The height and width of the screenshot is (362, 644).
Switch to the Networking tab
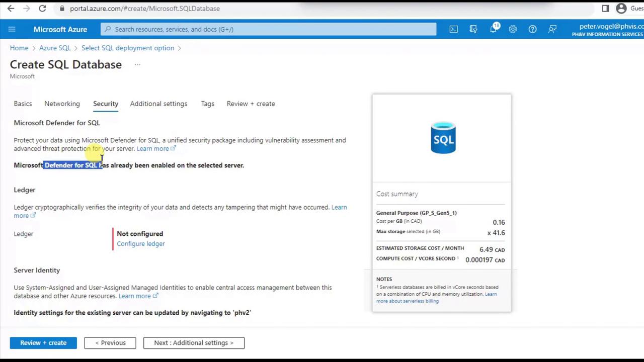62,104
